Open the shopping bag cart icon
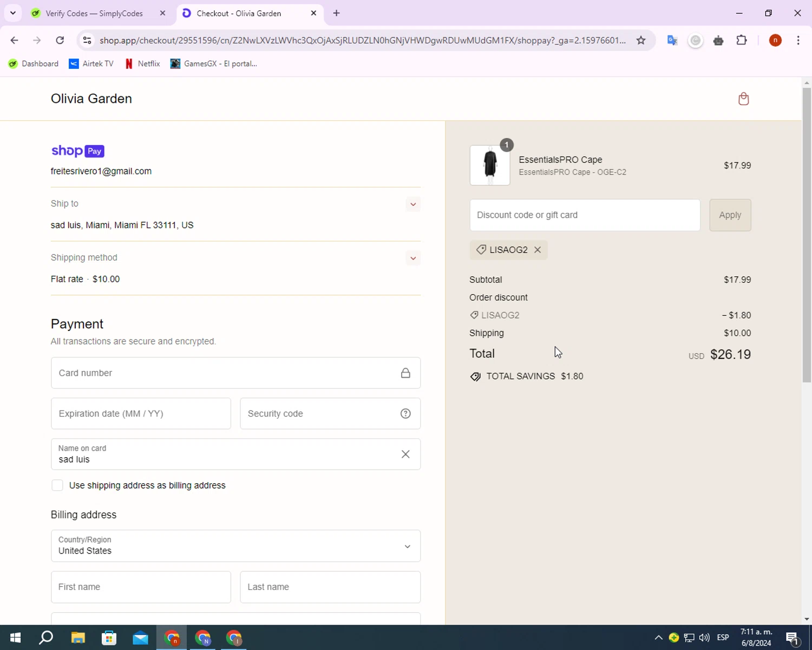The width and height of the screenshot is (812, 650). 744,99
